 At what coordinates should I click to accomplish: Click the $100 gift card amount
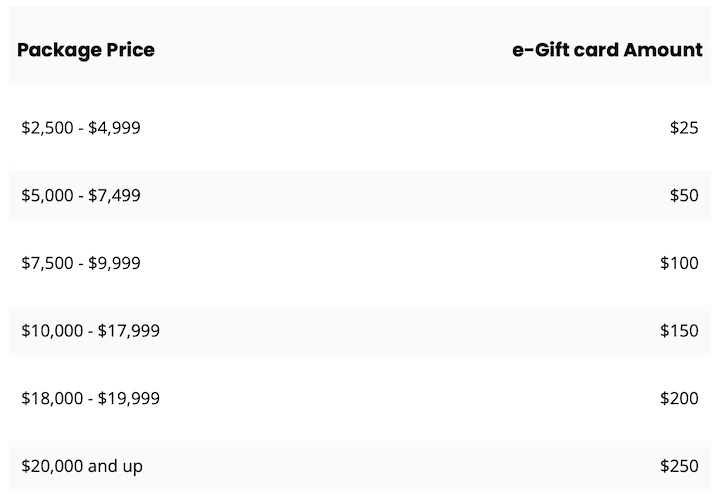(679, 263)
